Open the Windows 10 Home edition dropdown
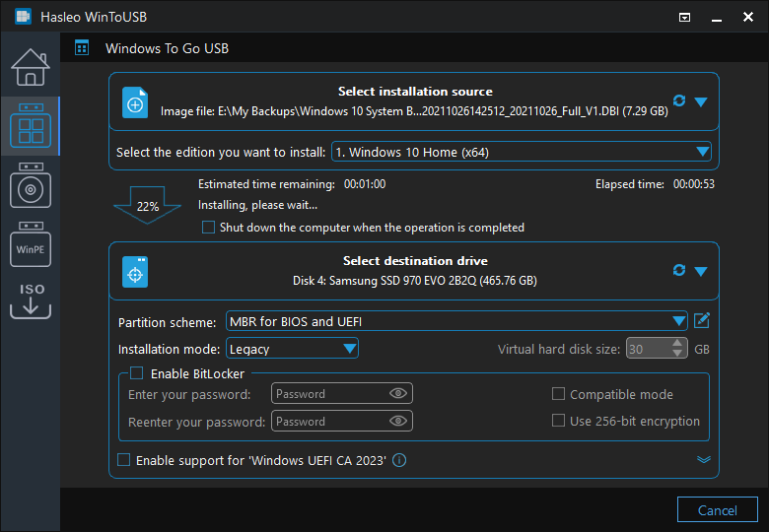 522,152
